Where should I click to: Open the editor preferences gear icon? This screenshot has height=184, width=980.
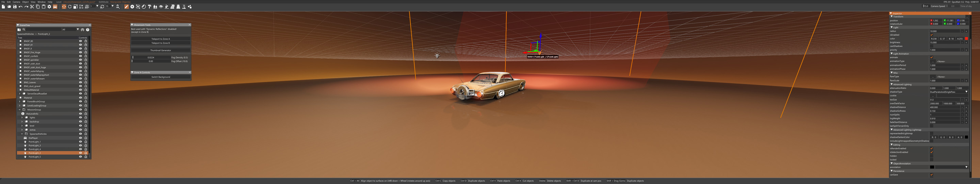click(49, 6)
